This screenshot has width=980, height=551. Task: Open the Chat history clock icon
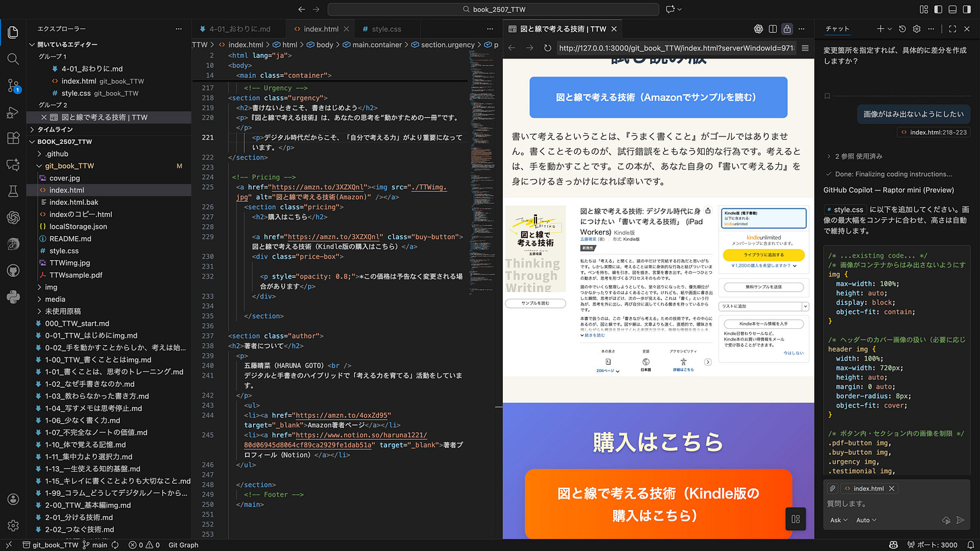tap(903, 29)
